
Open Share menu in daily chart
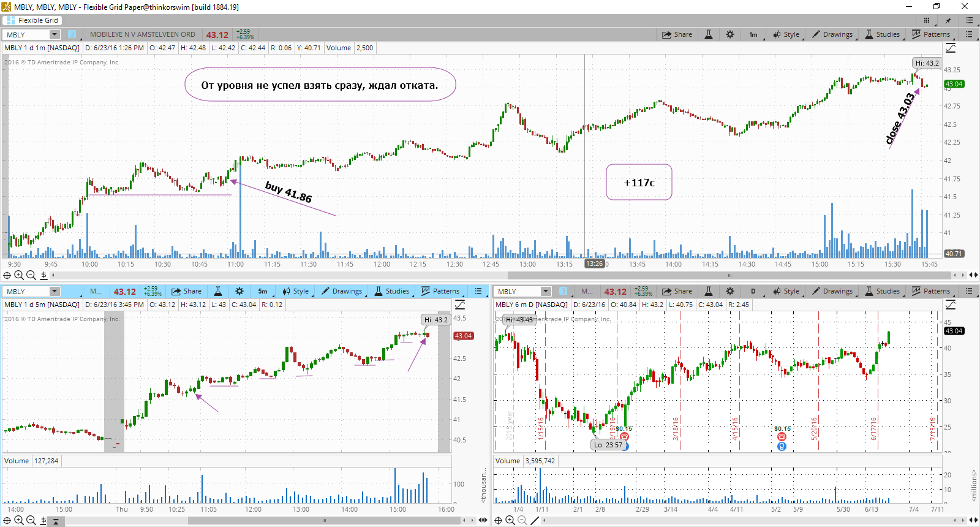[677, 291]
